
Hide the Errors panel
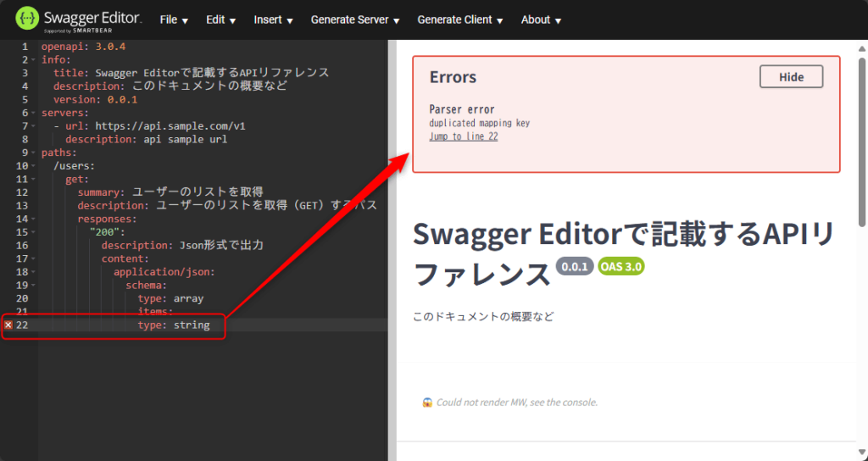[791, 77]
